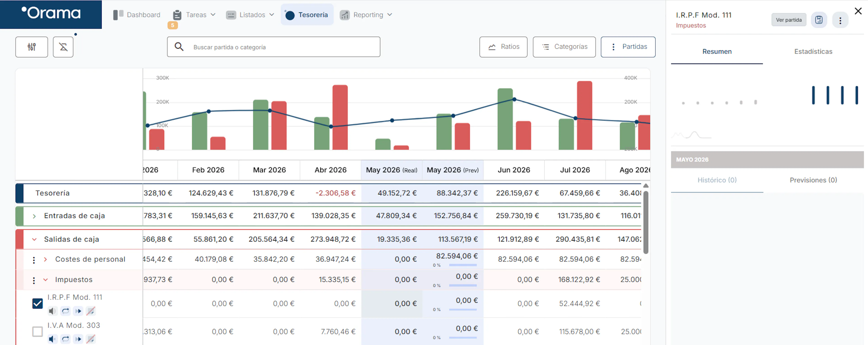This screenshot has height=345, width=868.
Task: Collapse the Impuestos category
Action: point(45,280)
